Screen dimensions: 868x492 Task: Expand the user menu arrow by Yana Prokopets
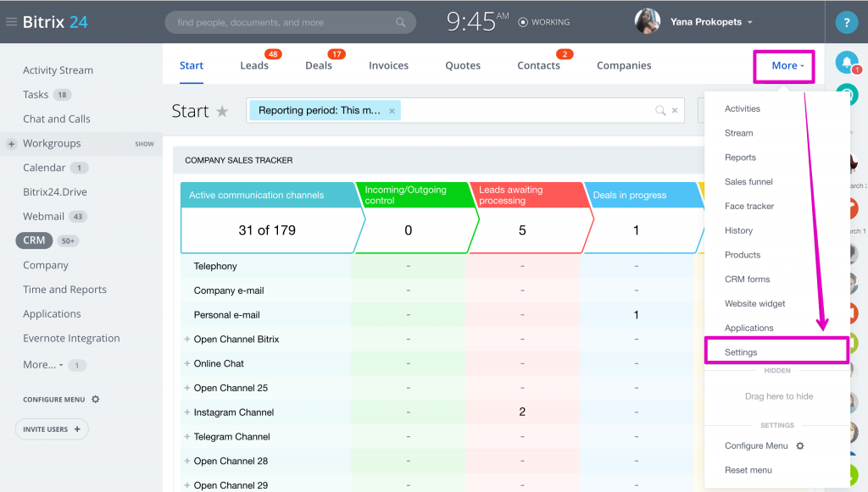click(x=750, y=23)
